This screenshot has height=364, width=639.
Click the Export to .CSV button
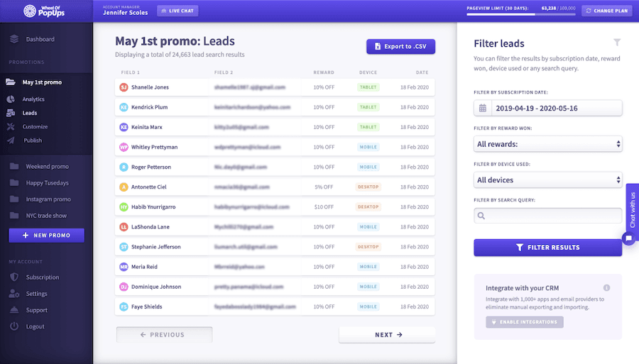[x=400, y=46]
